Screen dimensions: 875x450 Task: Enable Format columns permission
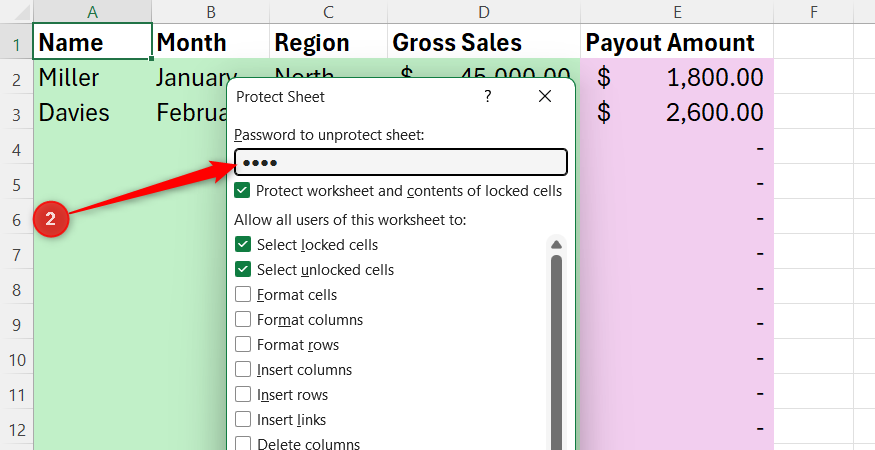point(243,319)
